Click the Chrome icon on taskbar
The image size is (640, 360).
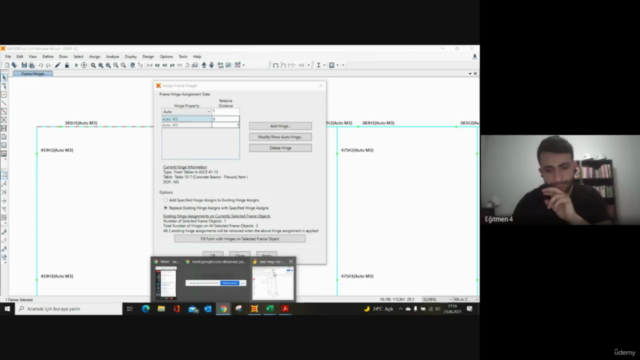click(223, 309)
